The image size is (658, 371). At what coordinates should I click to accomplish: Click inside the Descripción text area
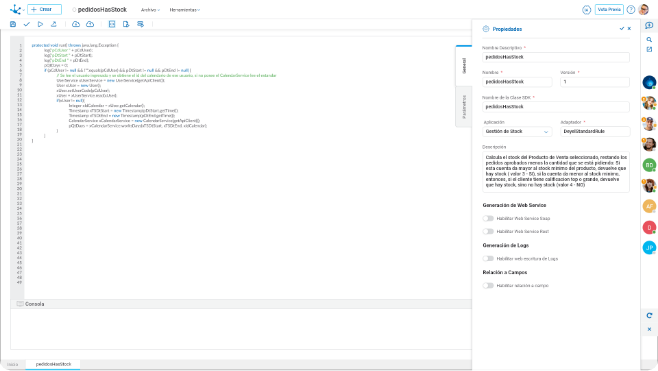556,172
